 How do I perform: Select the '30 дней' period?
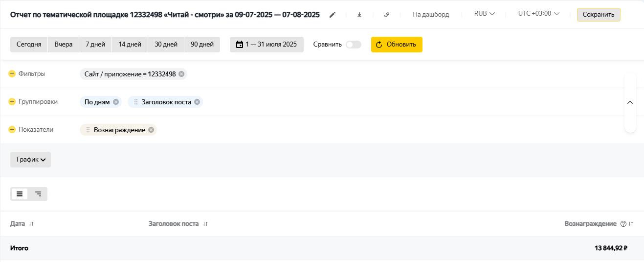coord(166,45)
